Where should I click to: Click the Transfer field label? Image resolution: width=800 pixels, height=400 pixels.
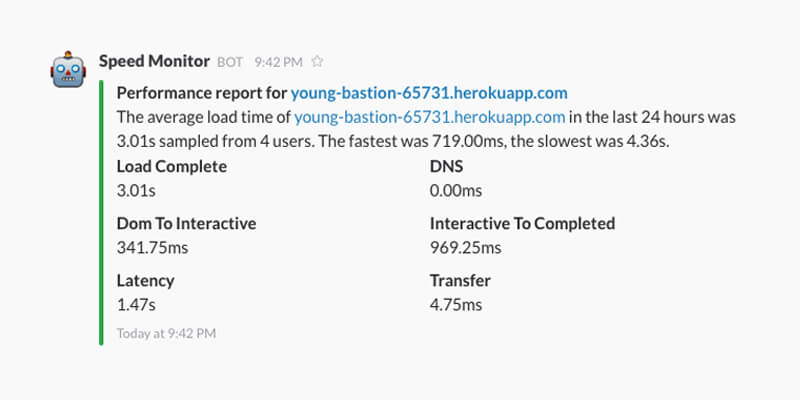click(x=460, y=280)
